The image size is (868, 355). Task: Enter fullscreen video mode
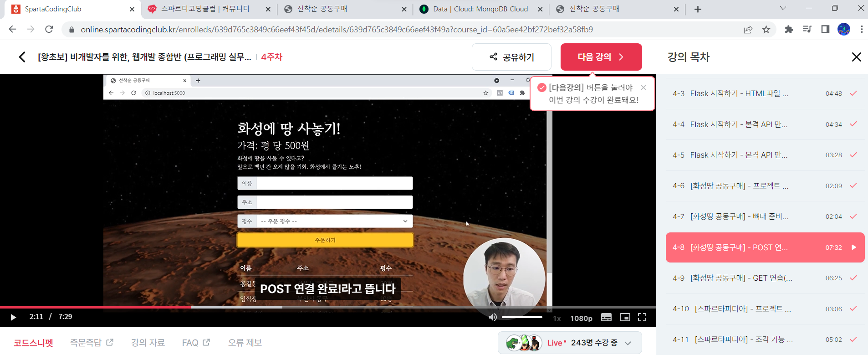(642, 317)
